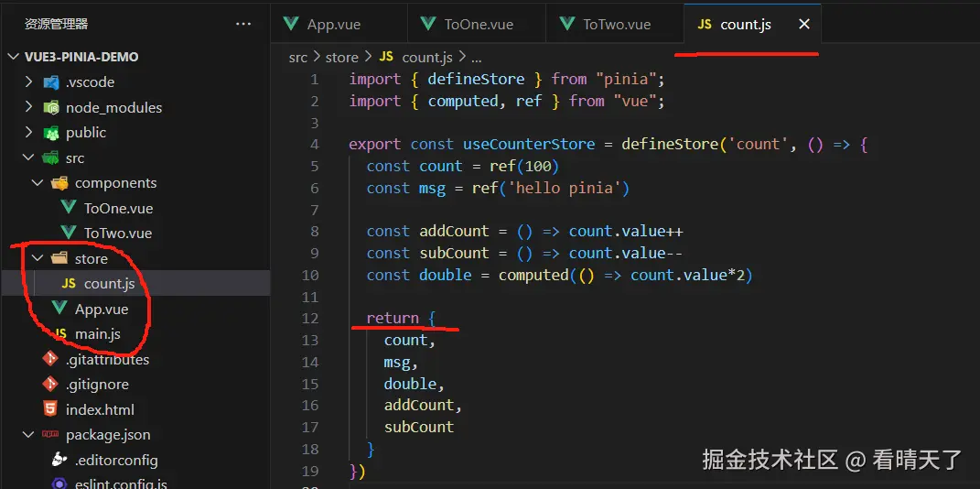The height and width of the screenshot is (489, 980).
Task: Click the npm icon beside package.json
Action: tap(50, 434)
